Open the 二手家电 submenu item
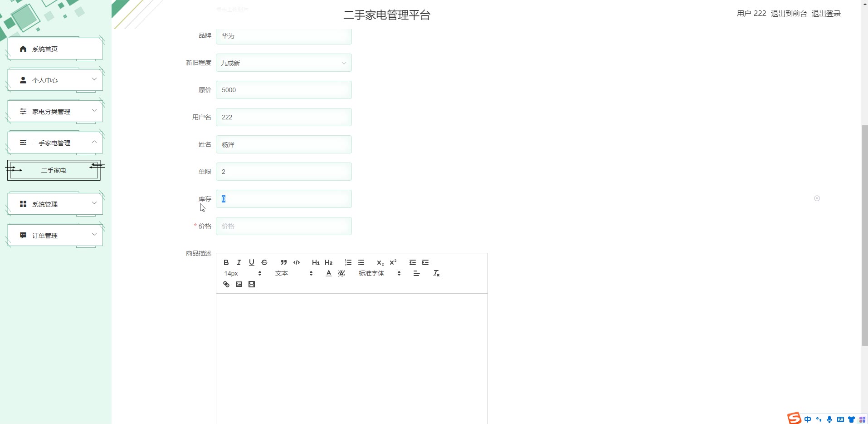 click(x=54, y=170)
